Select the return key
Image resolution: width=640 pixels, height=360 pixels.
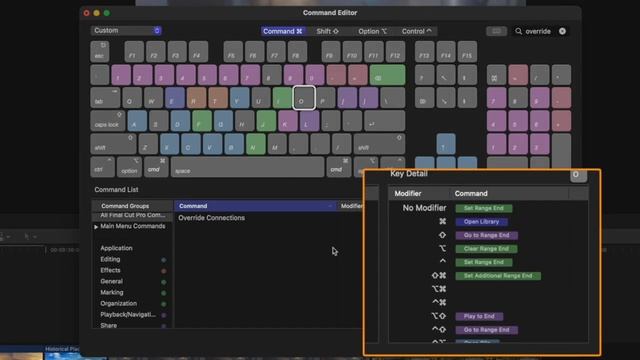tap(384, 121)
